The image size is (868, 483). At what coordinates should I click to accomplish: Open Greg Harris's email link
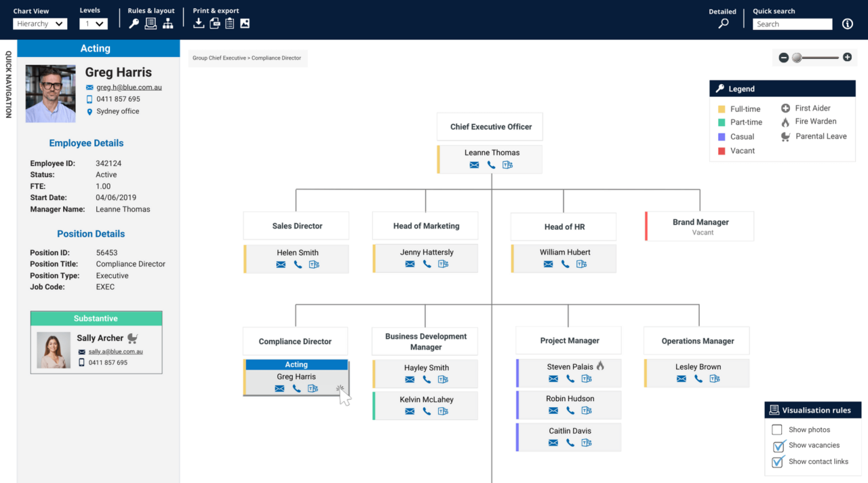click(129, 87)
